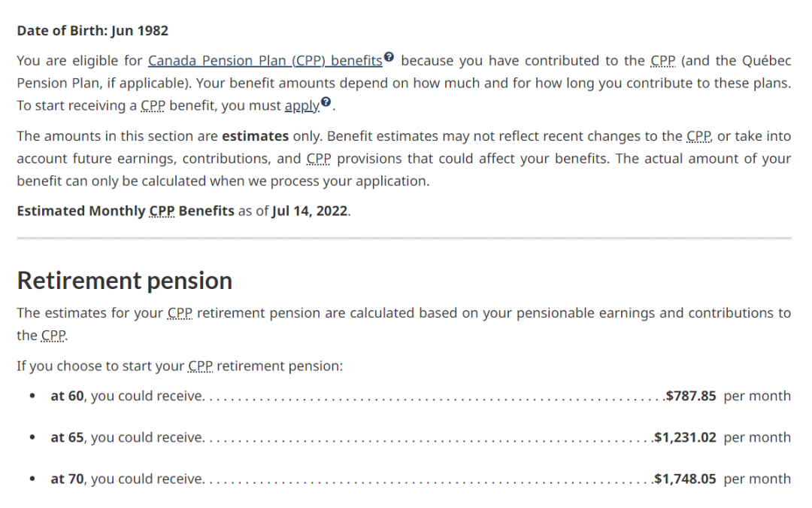Click the Jul 14, 2022 date text
Screen dimensions: 812x508
click(x=310, y=211)
